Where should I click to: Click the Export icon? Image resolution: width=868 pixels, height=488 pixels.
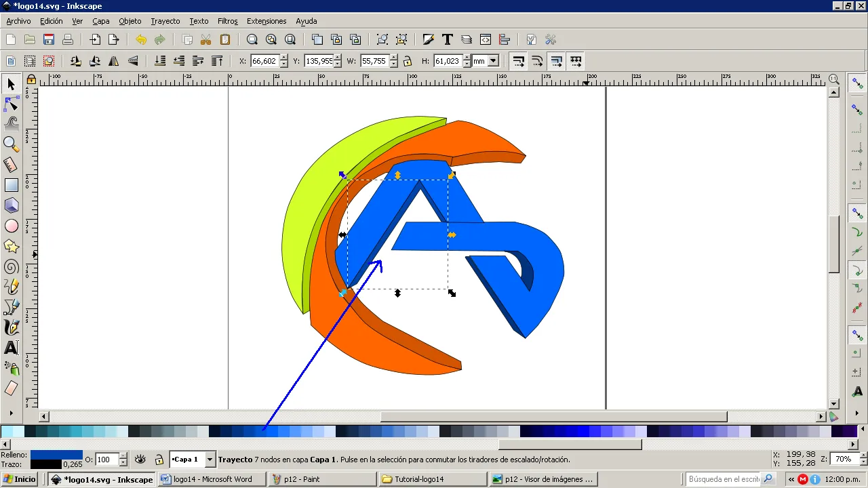coord(114,40)
